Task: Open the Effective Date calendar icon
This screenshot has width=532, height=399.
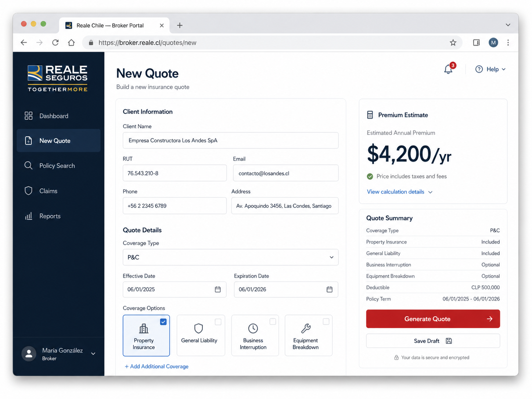Action: 218,290
